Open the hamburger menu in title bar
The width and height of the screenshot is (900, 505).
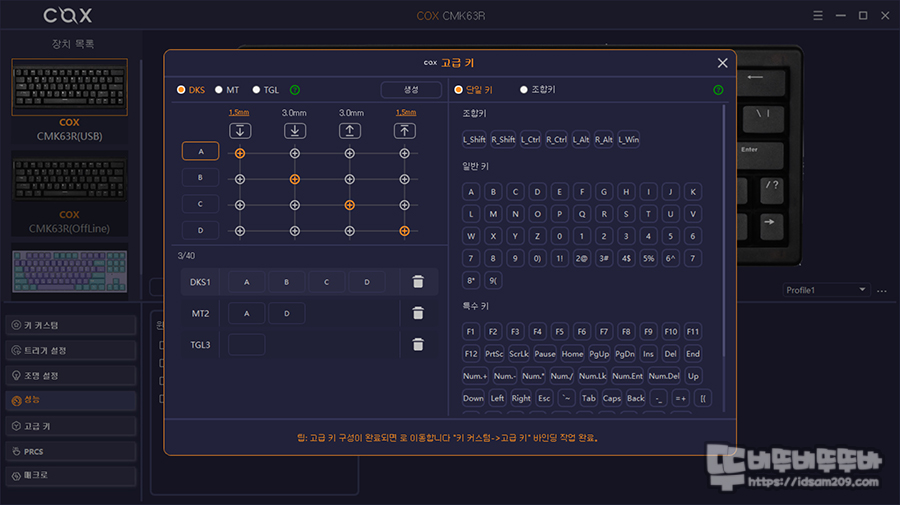(818, 15)
